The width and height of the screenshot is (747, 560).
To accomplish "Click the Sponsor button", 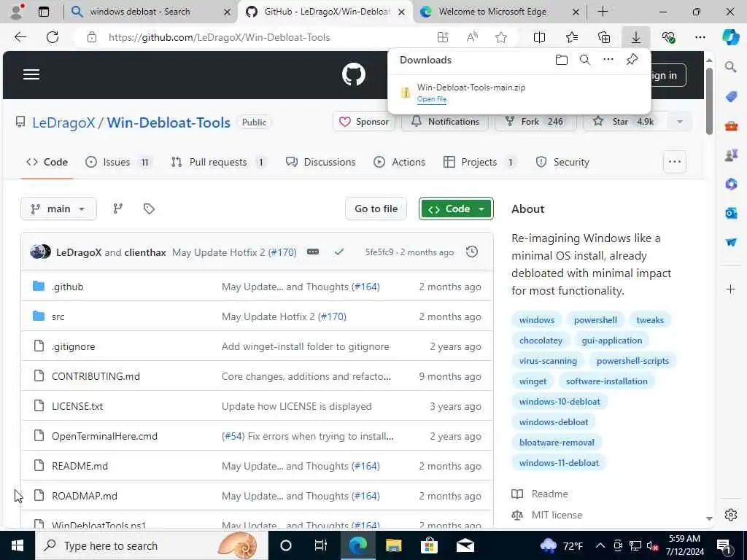I will (364, 122).
